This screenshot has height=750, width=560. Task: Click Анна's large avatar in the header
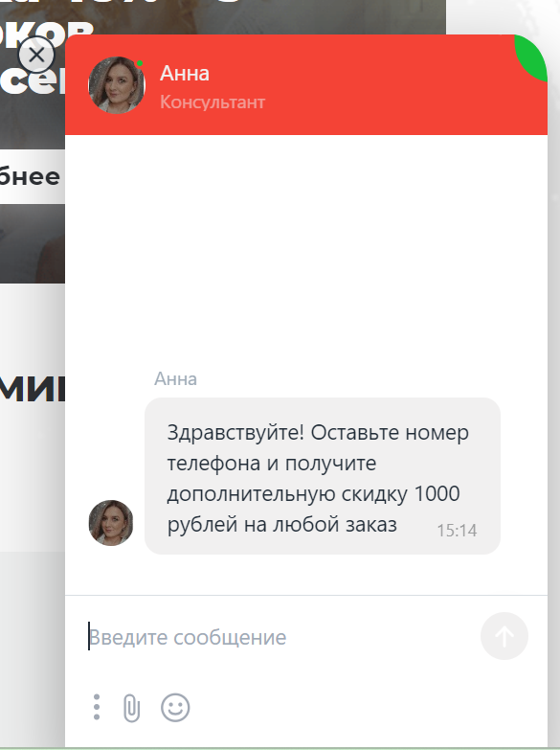(117, 85)
